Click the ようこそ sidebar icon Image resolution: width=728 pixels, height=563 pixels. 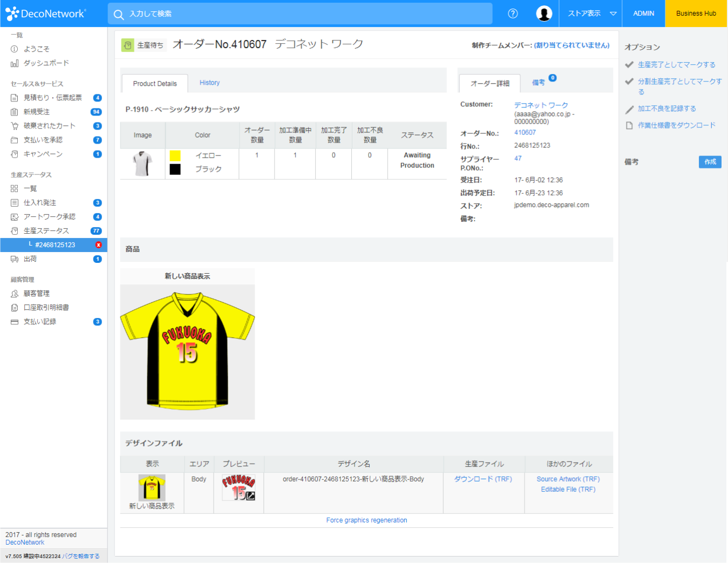click(x=15, y=49)
